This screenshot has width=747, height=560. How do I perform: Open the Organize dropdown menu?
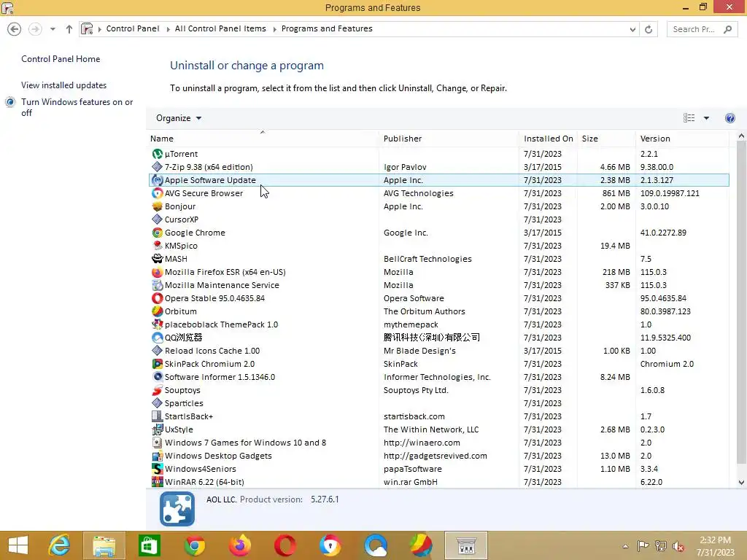(x=179, y=118)
